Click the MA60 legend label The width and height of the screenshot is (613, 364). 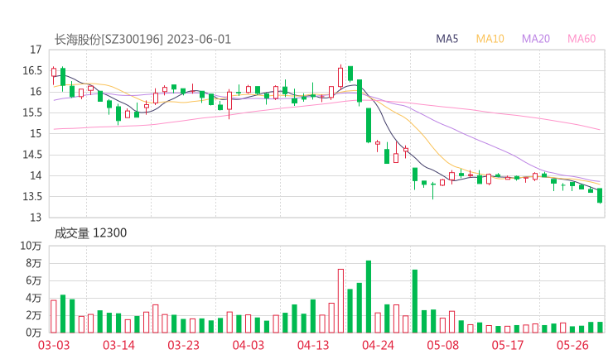point(582,39)
